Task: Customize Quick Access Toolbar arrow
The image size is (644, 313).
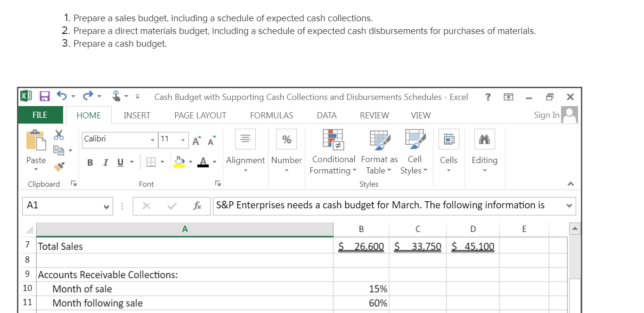Action: [138, 97]
